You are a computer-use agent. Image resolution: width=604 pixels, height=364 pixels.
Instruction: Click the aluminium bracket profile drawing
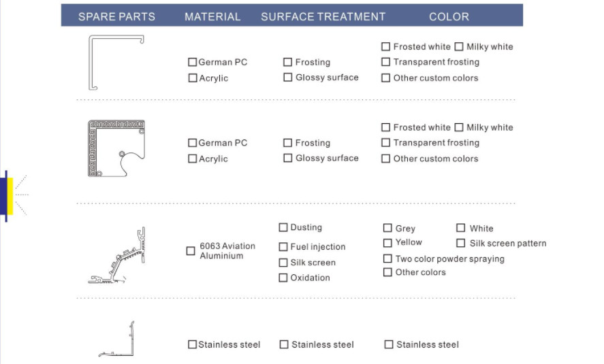tap(116, 256)
